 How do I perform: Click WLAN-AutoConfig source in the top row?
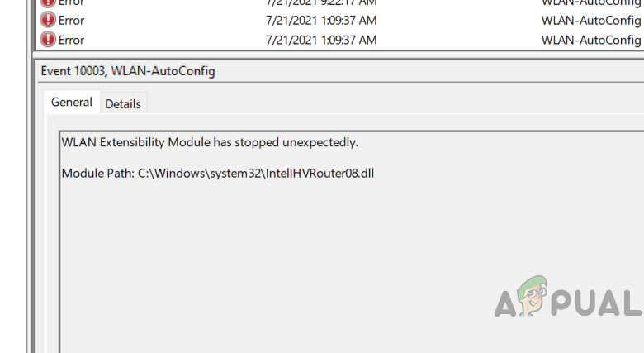click(590, 3)
